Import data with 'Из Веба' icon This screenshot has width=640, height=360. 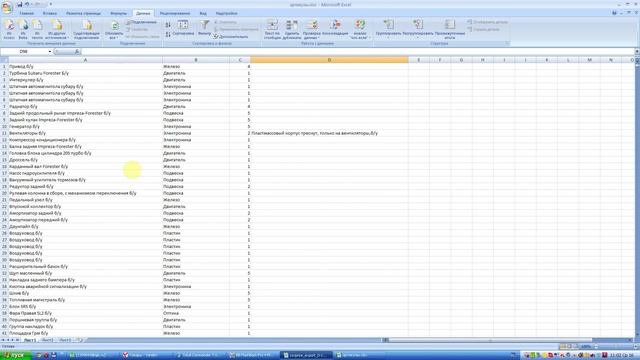coord(23,30)
